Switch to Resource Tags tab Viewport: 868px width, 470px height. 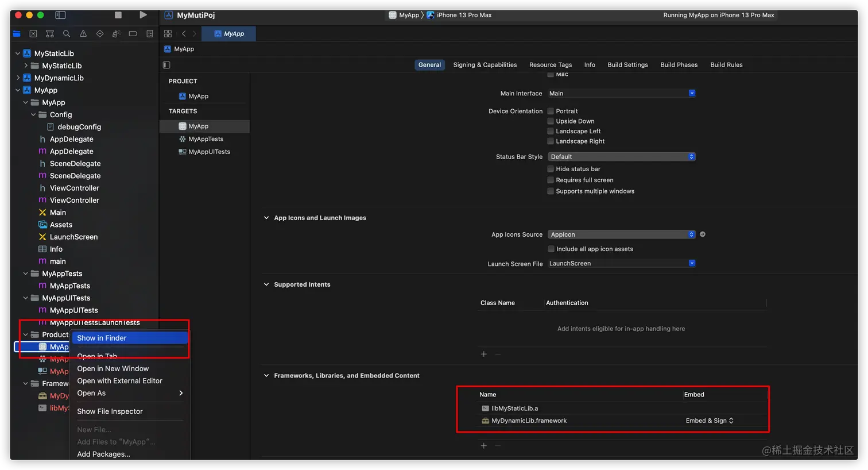(x=551, y=65)
